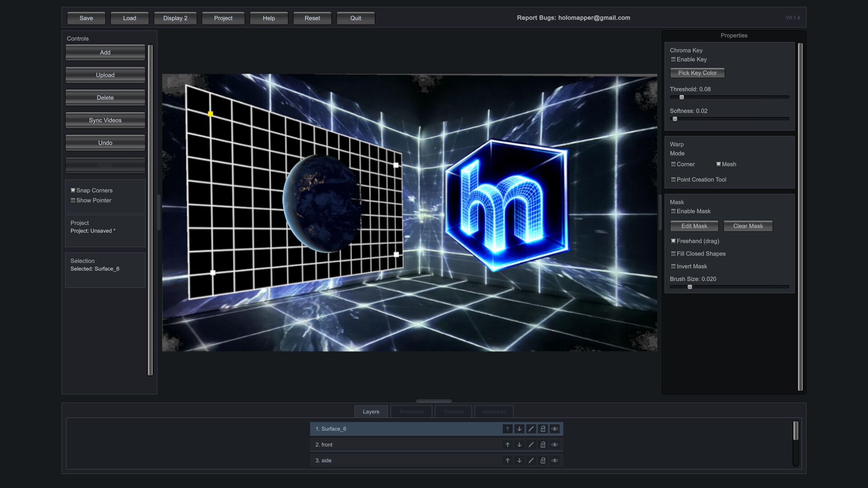The width and height of the screenshot is (868, 488).
Task: Adjust the Brush Size slider handle
Action: tap(690, 287)
